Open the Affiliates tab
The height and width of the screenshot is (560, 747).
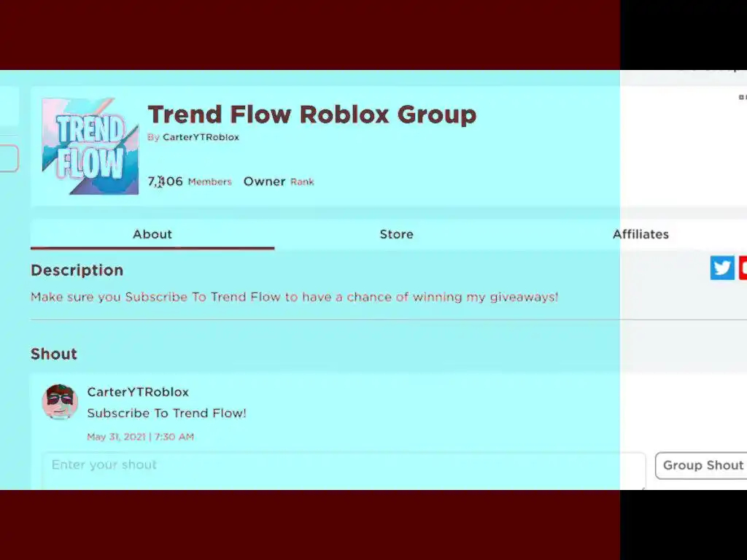[x=640, y=234]
